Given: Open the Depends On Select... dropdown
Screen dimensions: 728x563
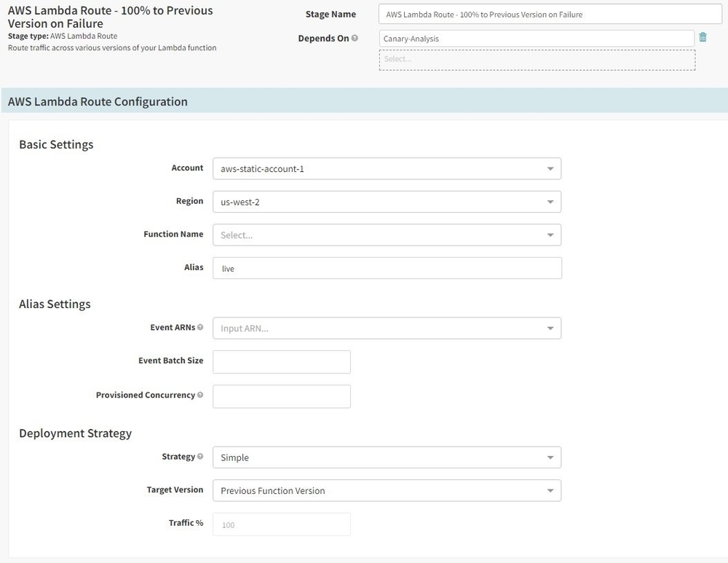Looking at the screenshot, I should click(x=537, y=60).
